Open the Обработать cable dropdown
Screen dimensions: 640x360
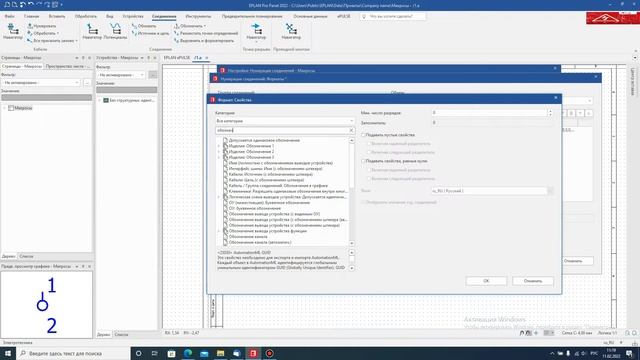(x=43, y=33)
